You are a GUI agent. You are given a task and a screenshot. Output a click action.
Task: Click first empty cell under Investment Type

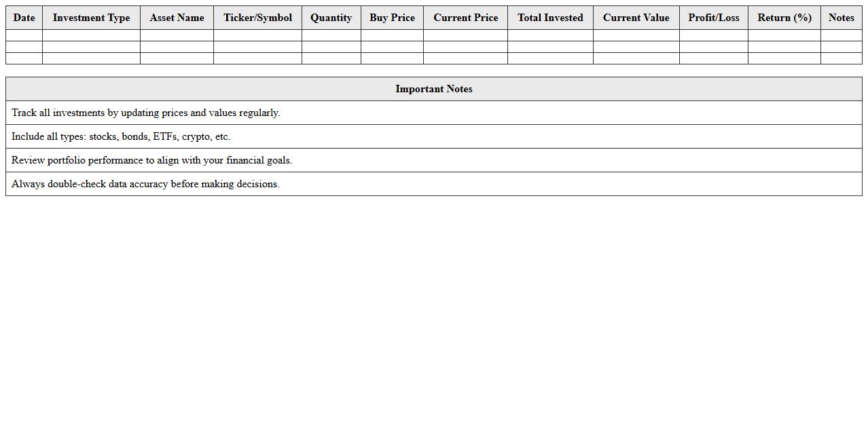[91, 35]
